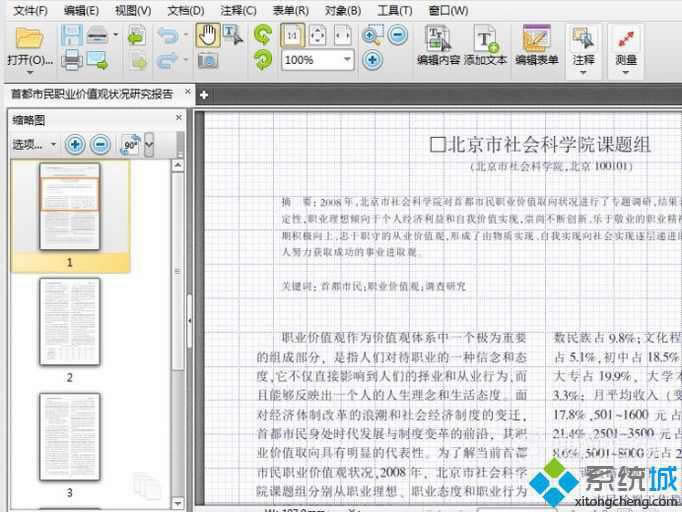Click the send-by-email export icon
This screenshot has width=682, height=512.
point(97,60)
